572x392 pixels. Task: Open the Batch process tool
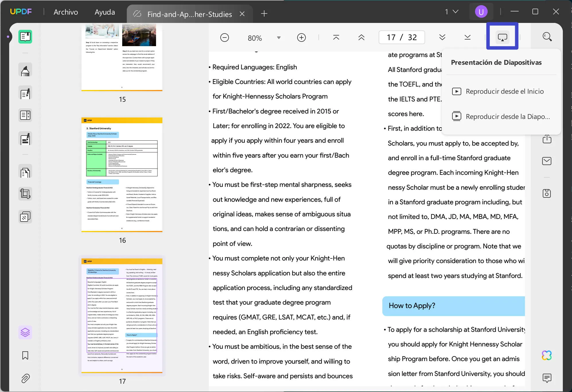click(25, 217)
